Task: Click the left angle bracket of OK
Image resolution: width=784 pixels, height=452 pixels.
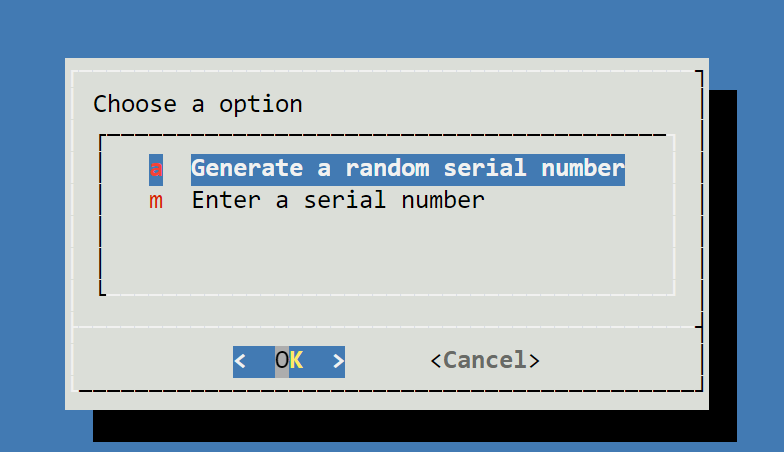Action: coord(240,361)
